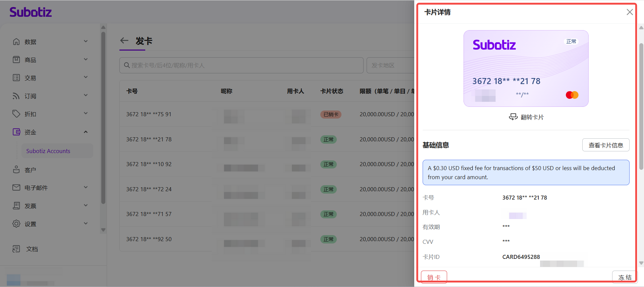Focus the card search input field

click(241, 65)
